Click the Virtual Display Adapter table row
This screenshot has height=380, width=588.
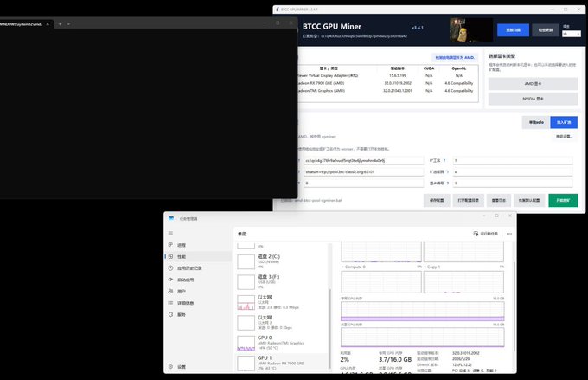388,75
